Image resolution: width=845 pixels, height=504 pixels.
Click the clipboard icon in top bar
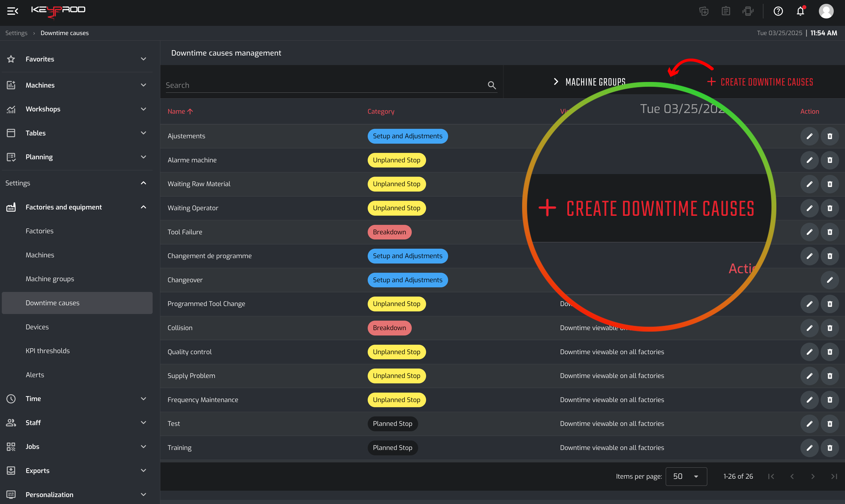point(726,11)
